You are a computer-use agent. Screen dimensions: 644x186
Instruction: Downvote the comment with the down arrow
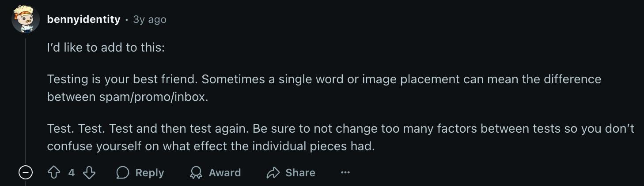coord(89,173)
